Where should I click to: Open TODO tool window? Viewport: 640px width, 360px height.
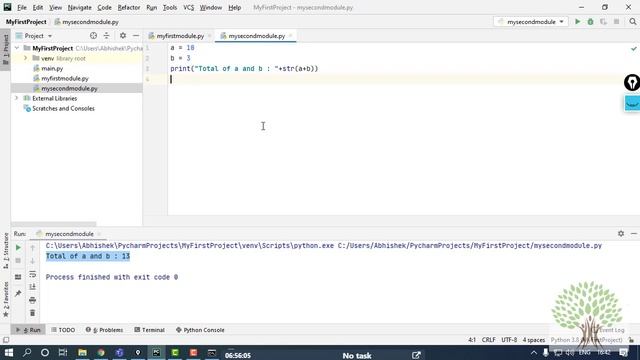click(x=63, y=330)
